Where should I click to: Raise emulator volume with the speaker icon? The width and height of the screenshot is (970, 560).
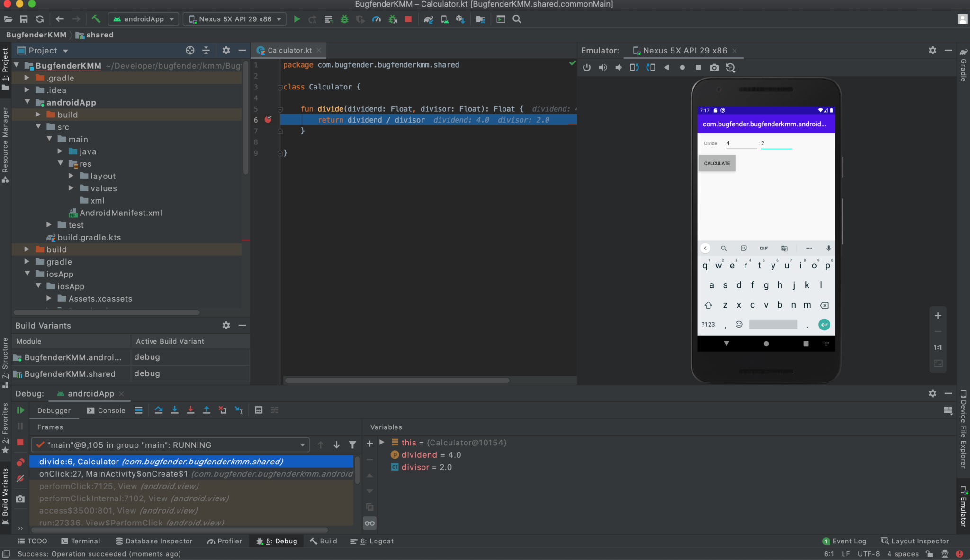pyautogui.click(x=603, y=67)
